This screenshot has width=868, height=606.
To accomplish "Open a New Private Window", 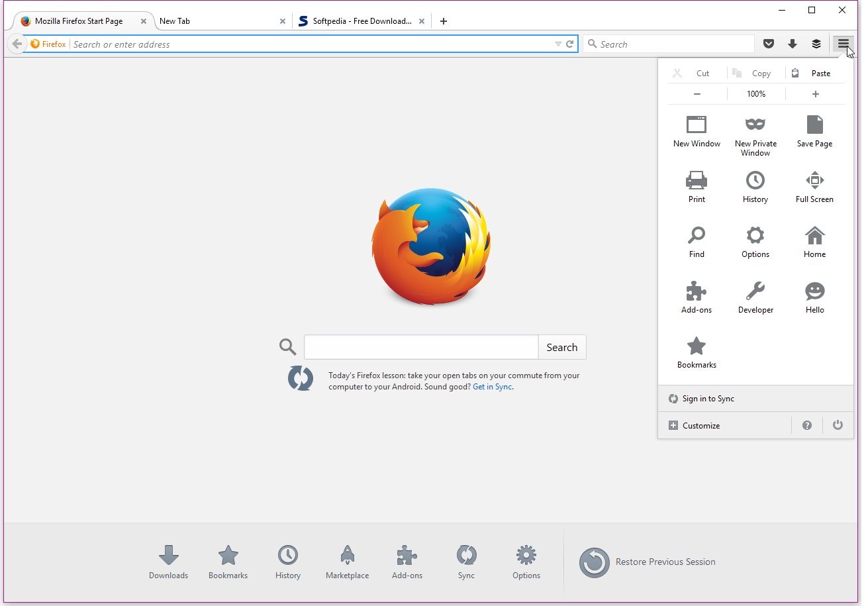I will point(755,136).
